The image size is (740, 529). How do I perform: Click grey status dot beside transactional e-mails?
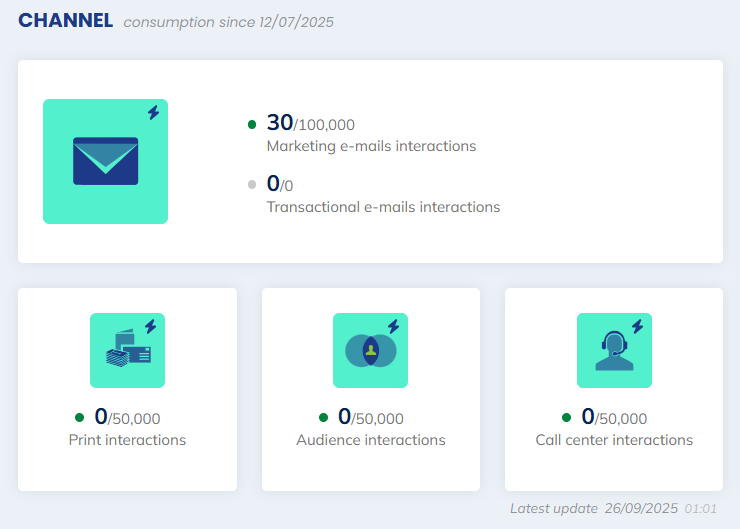(252, 185)
